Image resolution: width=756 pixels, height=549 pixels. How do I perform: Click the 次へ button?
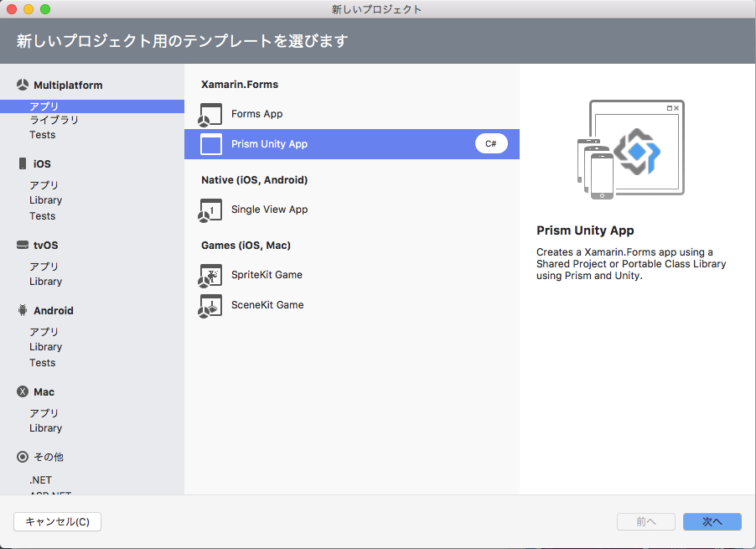coord(712,521)
